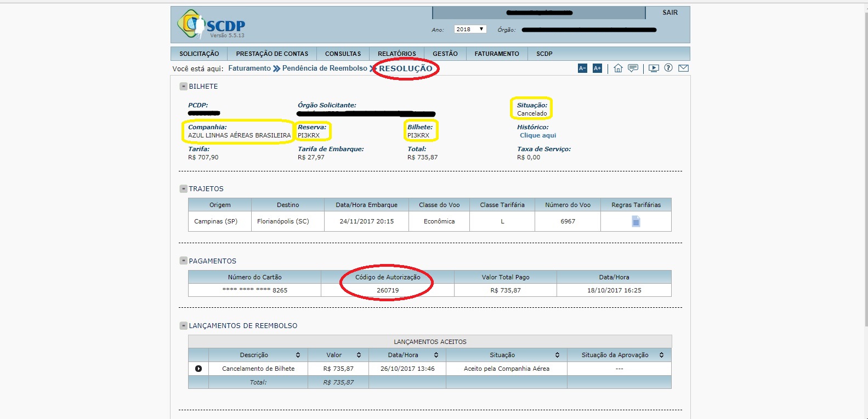Increase font size with the A+ icon
Image resolution: width=868 pixels, height=419 pixels.
pyautogui.click(x=597, y=68)
